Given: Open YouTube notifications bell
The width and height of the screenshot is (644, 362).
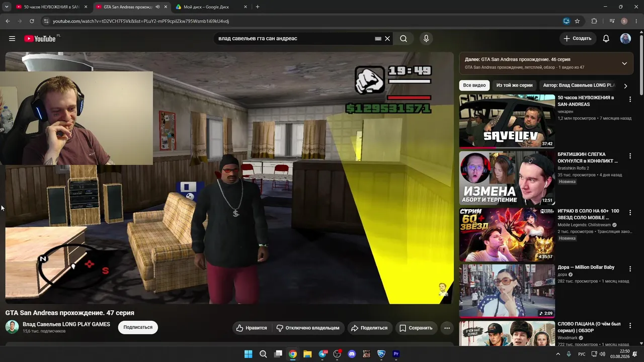Looking at the screenshot, I should click(606, 39).
